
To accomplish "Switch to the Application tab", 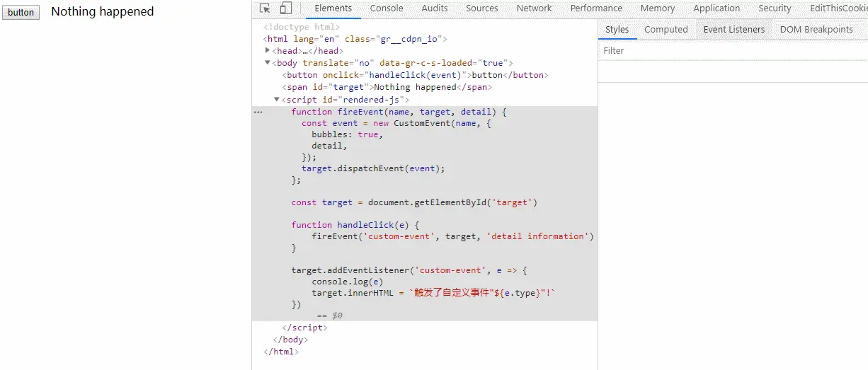I will pos(716,8).
